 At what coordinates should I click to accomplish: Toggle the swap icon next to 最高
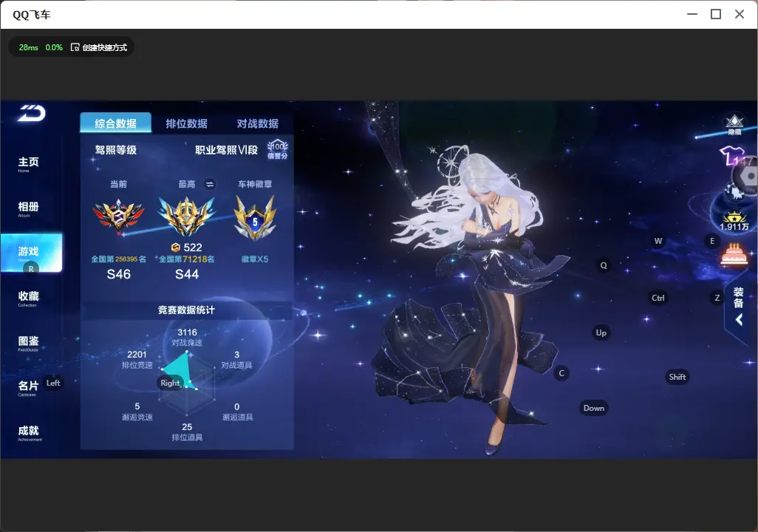click(210, 184)
